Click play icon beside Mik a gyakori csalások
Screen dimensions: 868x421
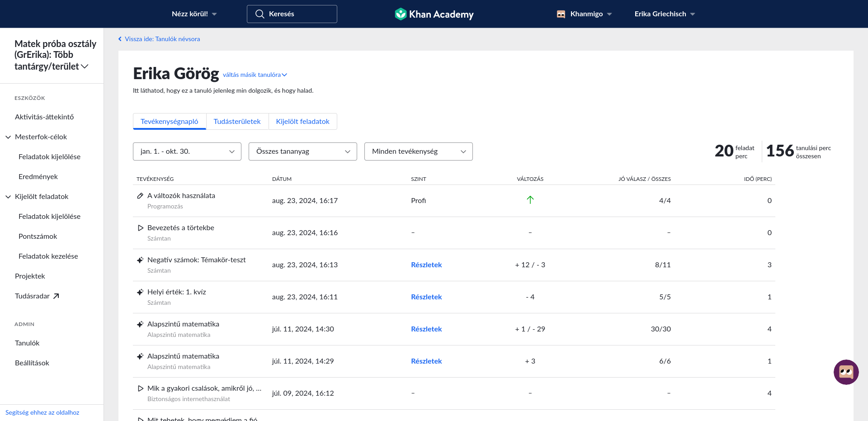tap(140, 388)
